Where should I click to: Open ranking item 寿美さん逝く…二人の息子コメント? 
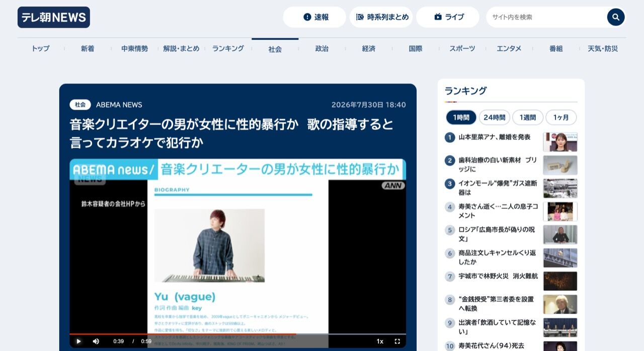click(498, 211)
